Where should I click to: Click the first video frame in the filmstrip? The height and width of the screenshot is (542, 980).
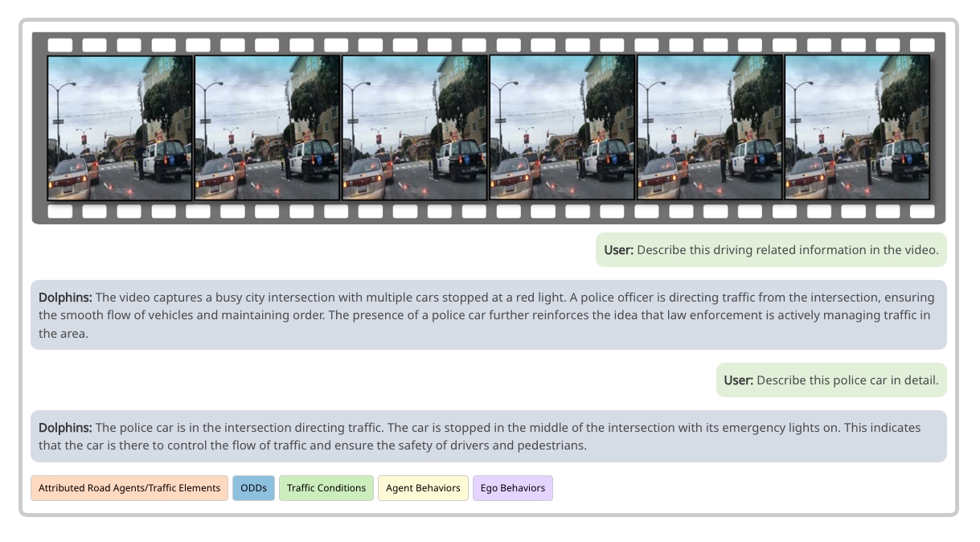coord(120,127)
